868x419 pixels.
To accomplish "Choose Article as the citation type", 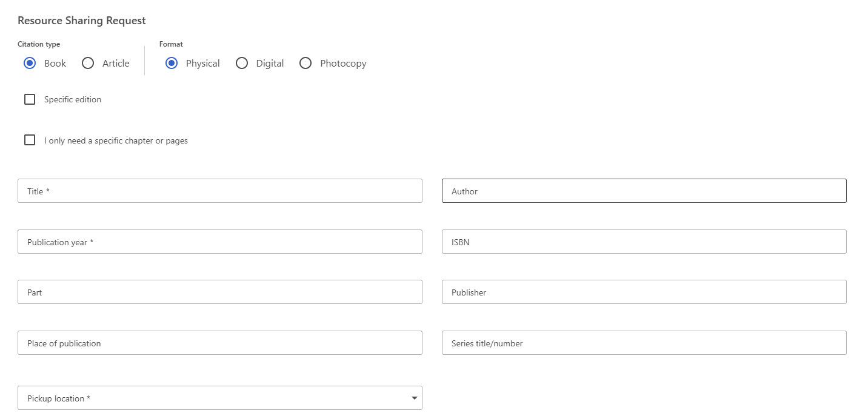I will pyautogui.click(x=88, y=63).
